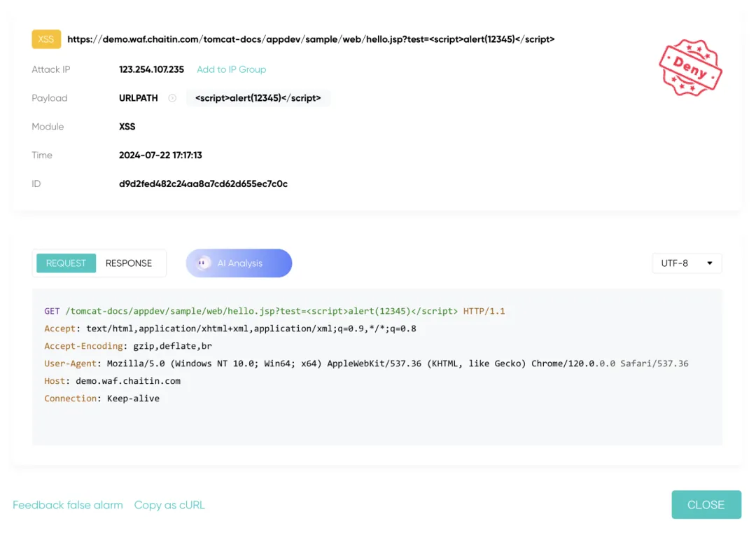Open the UTF-8 encoding dropdown
The height and width of the screenshot is (533, 756).
click(x=686, y=263)
